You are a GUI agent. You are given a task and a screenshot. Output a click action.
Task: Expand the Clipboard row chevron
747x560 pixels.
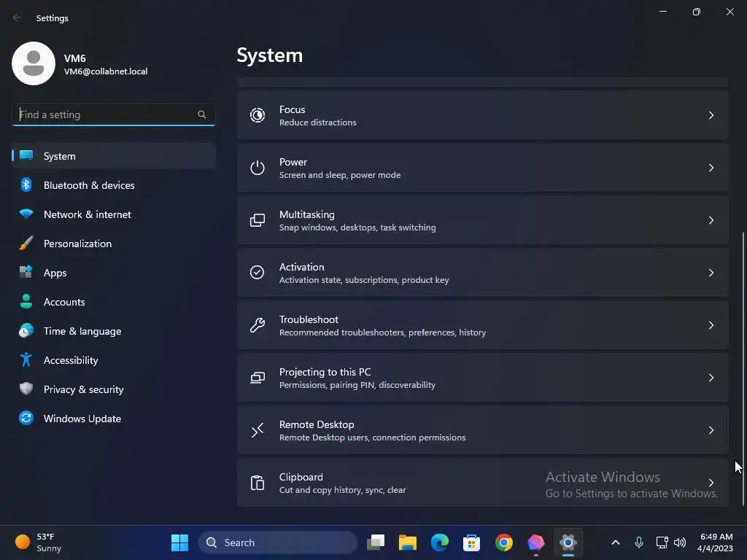pos(711,483)
